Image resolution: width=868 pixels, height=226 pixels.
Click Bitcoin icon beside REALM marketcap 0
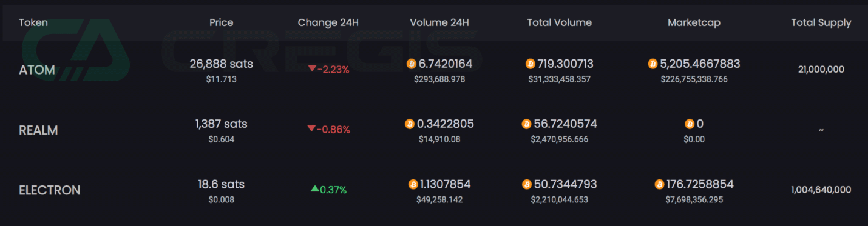(x=690, y=124)
